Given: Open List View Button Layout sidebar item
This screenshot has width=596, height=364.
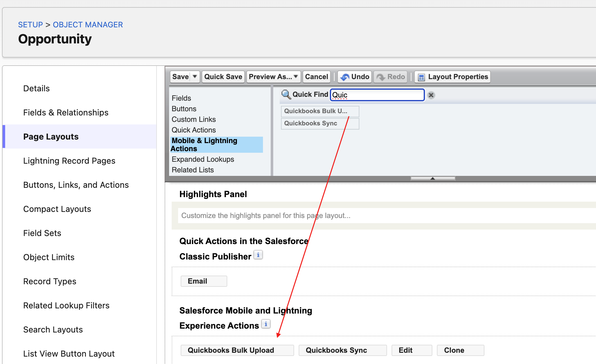Looking at the screenshot, I should (69, 354).
